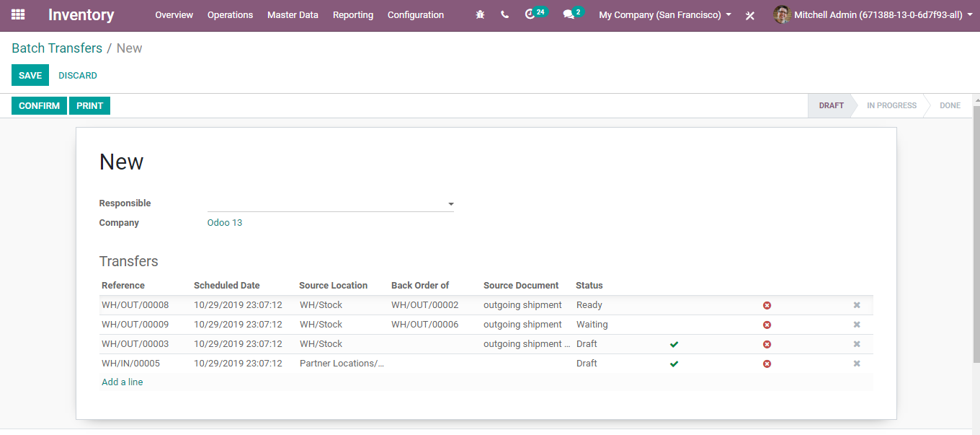
Task: Click red cancel icon on WH/OUT/00009 row
Action: (767, 325)
